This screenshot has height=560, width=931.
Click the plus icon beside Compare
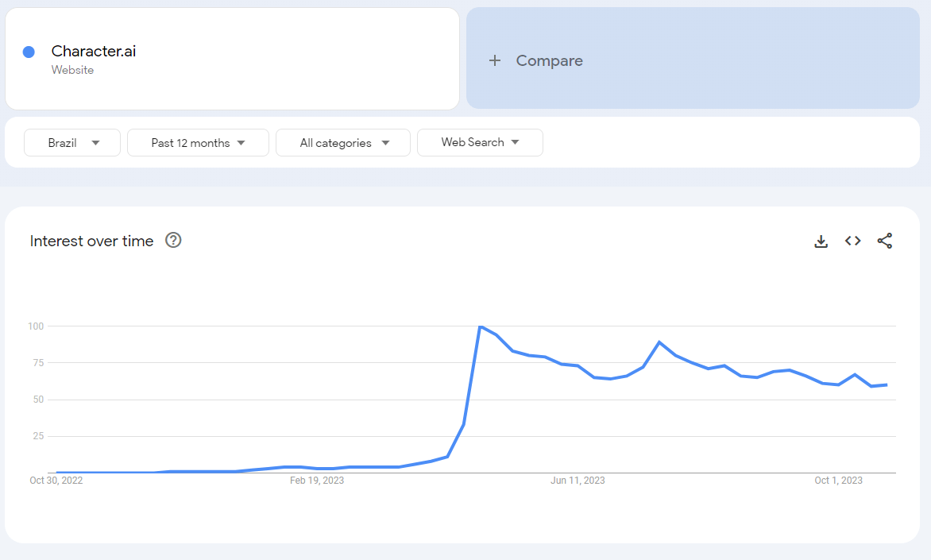pyautogui.click(x=495, y=60)
